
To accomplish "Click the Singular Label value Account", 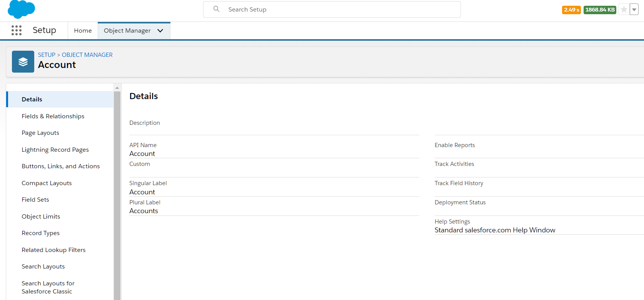I will pyautogui.click(x=142, y=192).
